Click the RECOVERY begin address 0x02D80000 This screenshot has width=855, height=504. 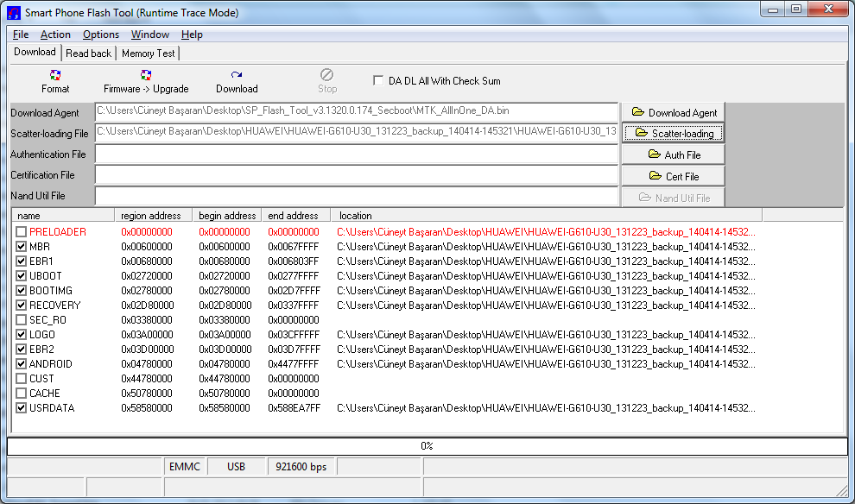225,306
